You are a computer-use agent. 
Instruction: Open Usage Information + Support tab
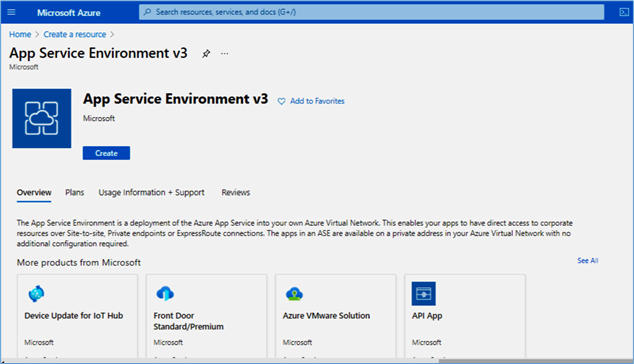152,193
